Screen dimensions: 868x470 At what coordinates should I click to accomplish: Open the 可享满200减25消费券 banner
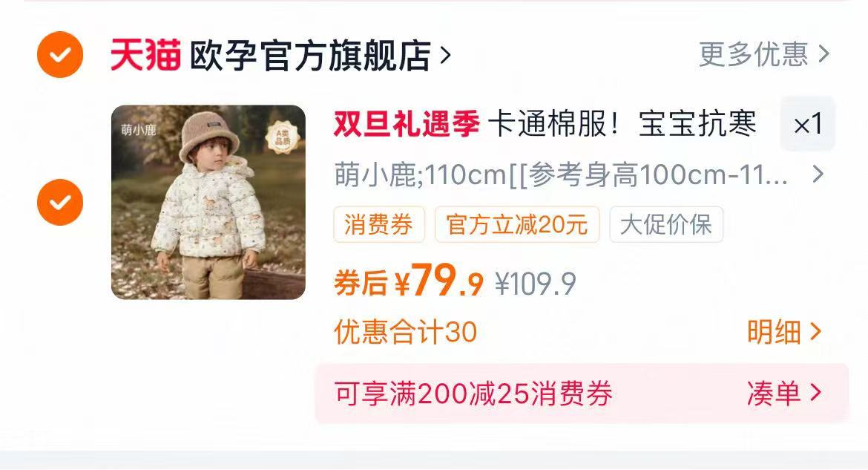(582, 394)
